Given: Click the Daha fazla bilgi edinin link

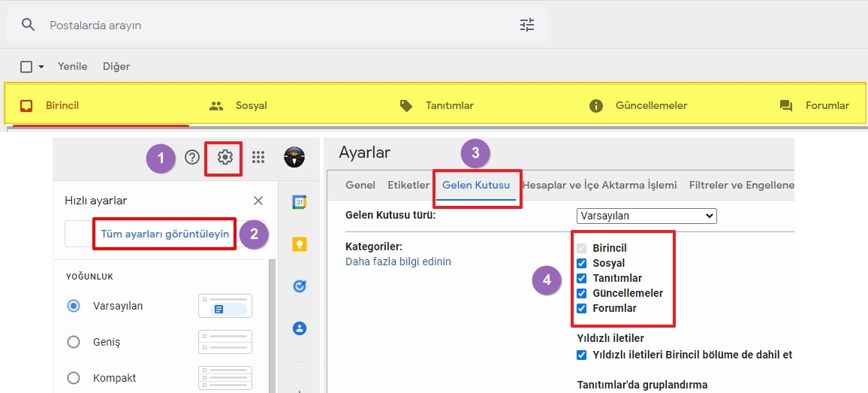Looking at the screenshot, I should (398, 261).
